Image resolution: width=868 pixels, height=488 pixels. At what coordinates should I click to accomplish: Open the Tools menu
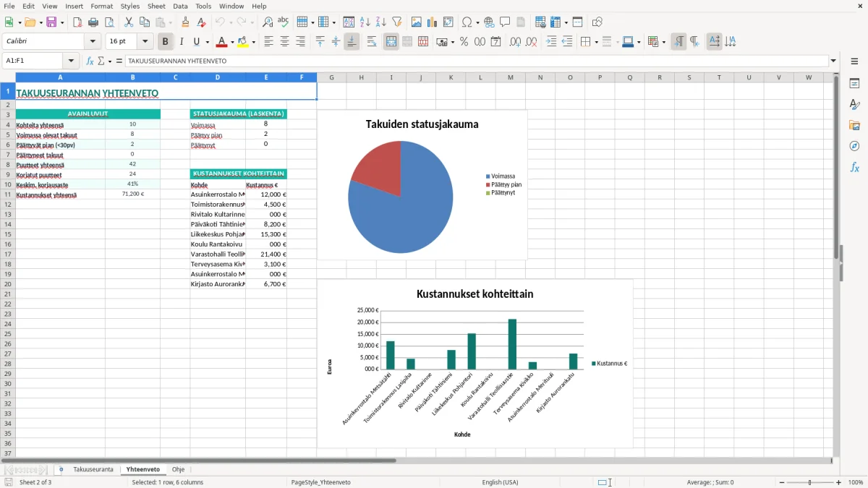click(x=203, y=6)
